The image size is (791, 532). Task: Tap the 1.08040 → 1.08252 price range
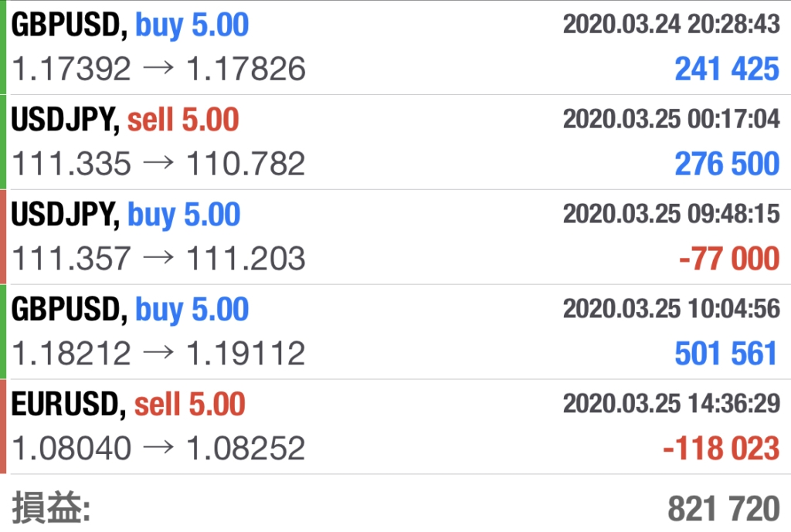[158, 449]
